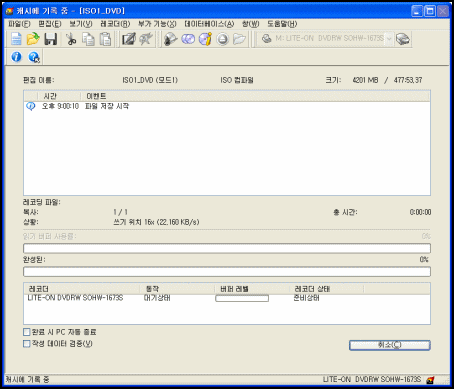The image size is (454, 389).
Task: Click the file browser folder icon
Action: pos(239,39)
